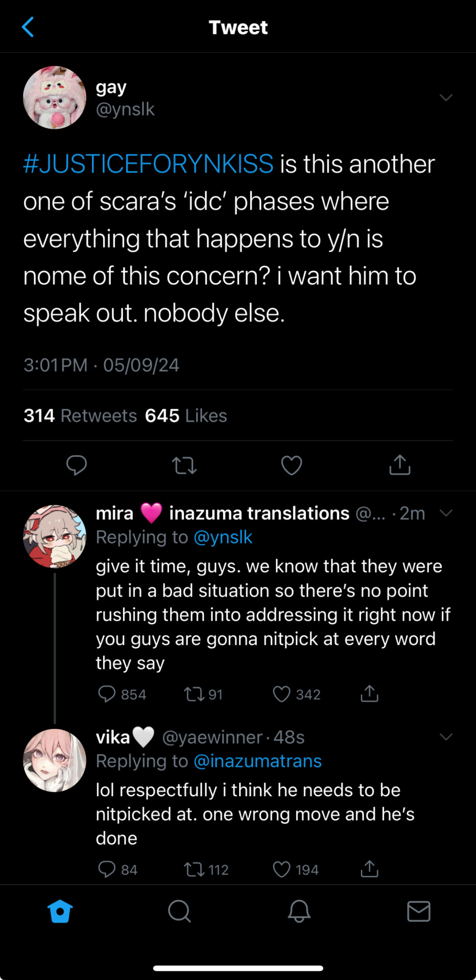Open the @inazumatrans mention link
476x980 pixels.
(257, 761)
